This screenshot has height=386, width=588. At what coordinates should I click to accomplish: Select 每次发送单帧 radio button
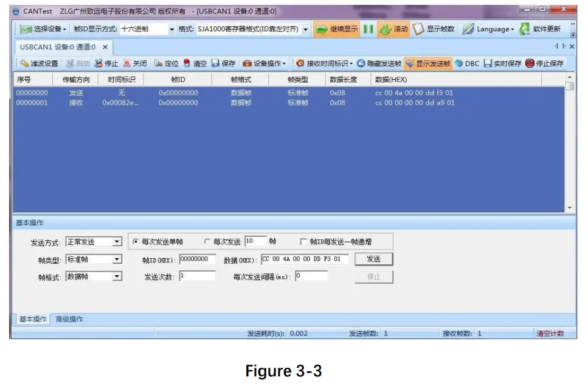coord(136,242)
